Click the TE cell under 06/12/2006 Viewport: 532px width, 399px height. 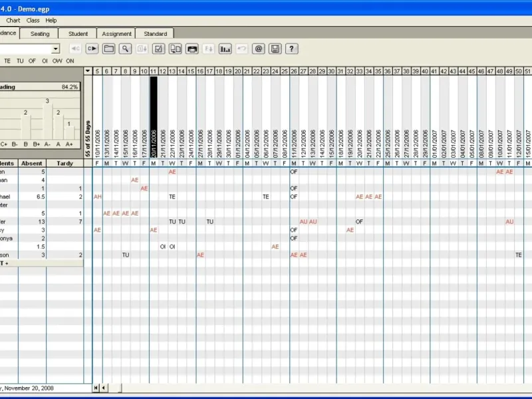265,197
